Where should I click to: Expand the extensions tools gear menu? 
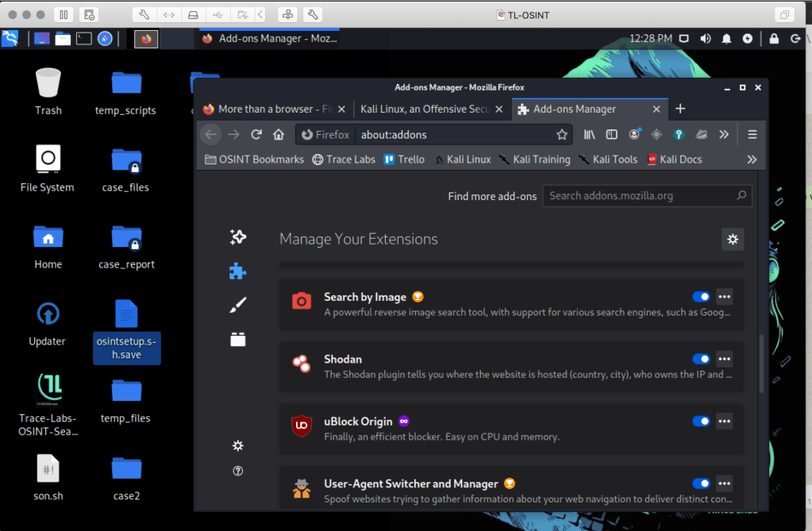(732, 239)
